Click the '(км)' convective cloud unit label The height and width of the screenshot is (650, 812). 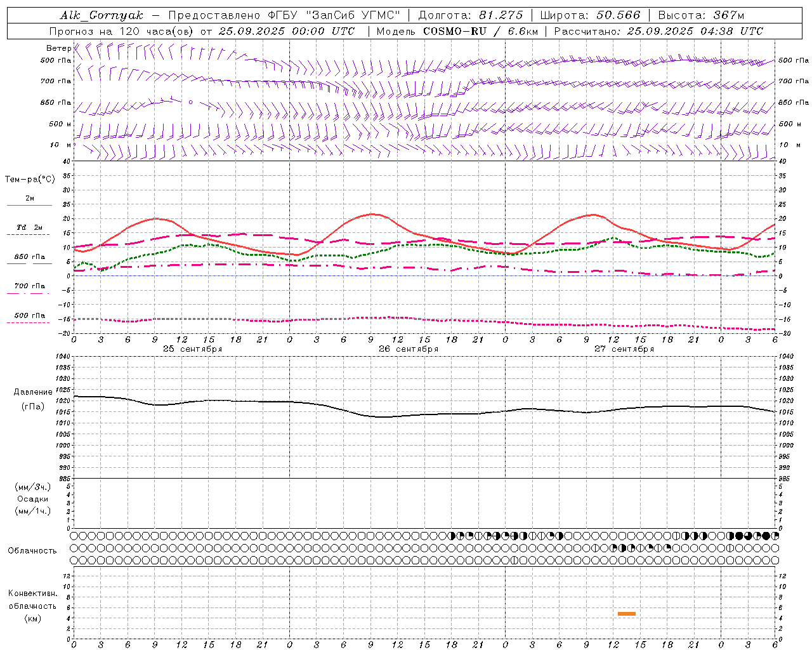(x=33, y=618)
